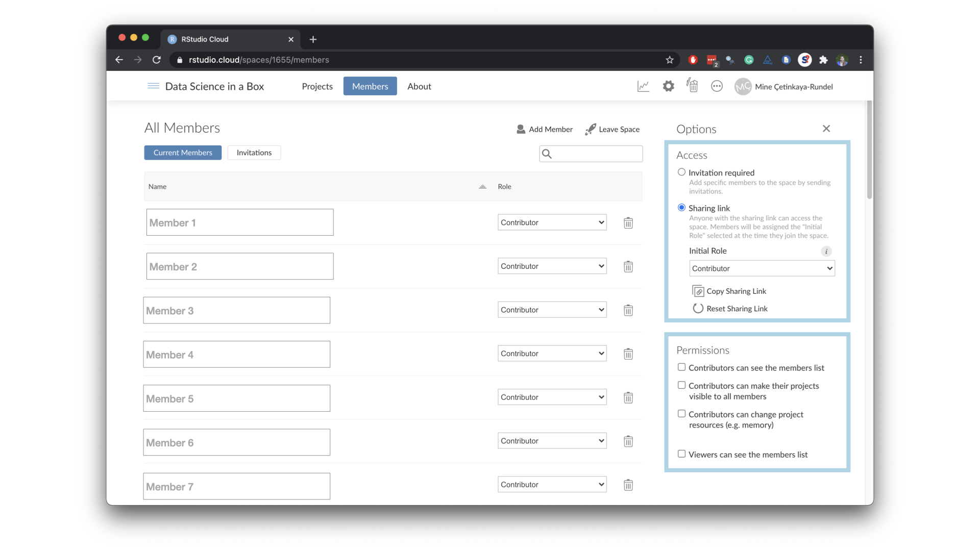Enable Contributors can make projects visible
Image resolution: width=980 pixels, height=551 pixels.
pos(681,385)
